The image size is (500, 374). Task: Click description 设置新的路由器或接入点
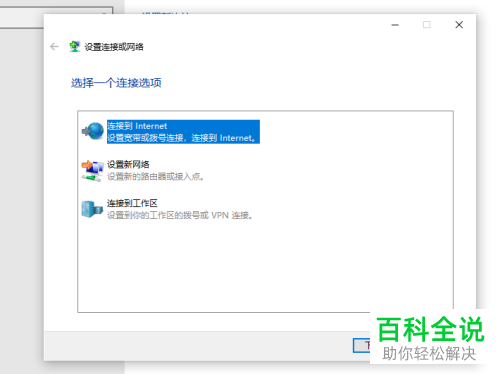click(155, 176)
